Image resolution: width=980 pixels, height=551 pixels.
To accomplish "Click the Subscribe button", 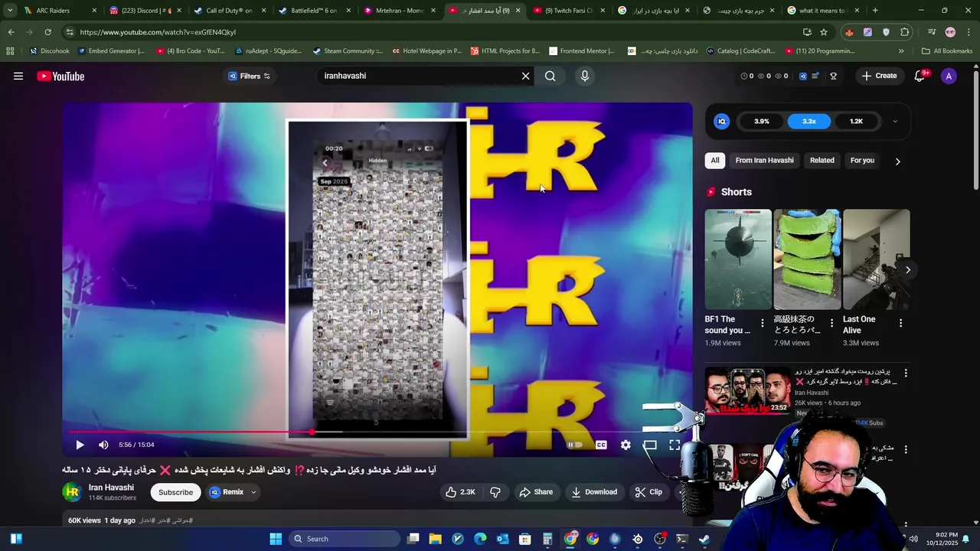I will (175, 492).
